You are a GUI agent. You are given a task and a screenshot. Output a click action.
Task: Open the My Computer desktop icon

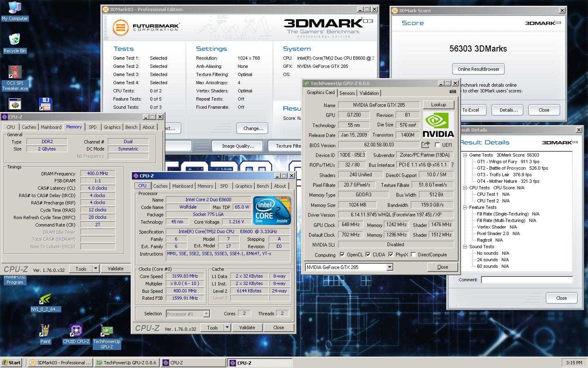click(15, 11)
